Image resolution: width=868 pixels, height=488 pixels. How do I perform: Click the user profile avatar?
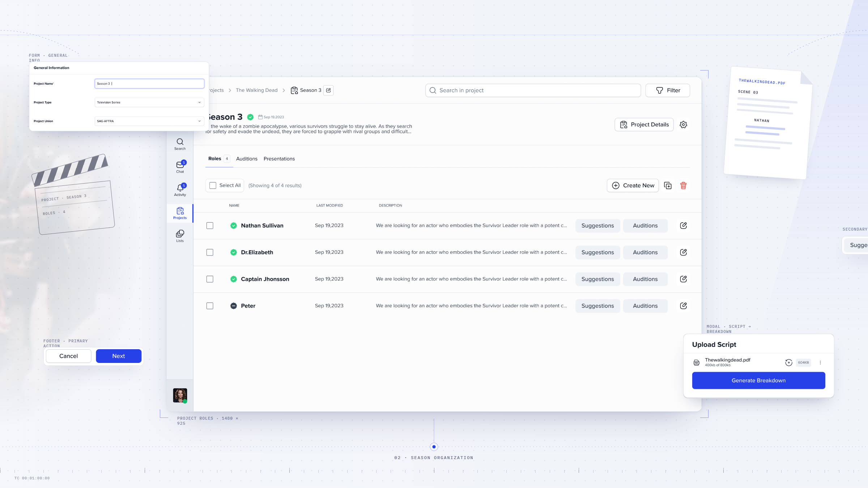(180, 395)
